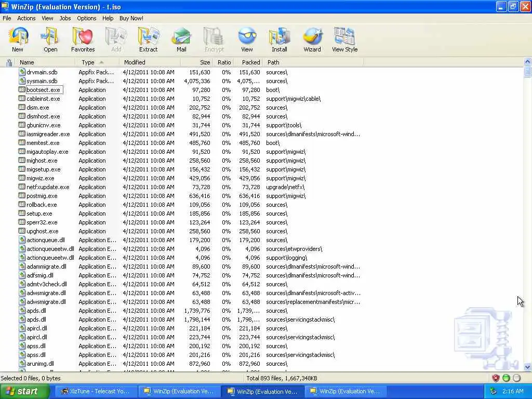Open the Favorites heart icon
532x399 pixels.
[83, 36]
